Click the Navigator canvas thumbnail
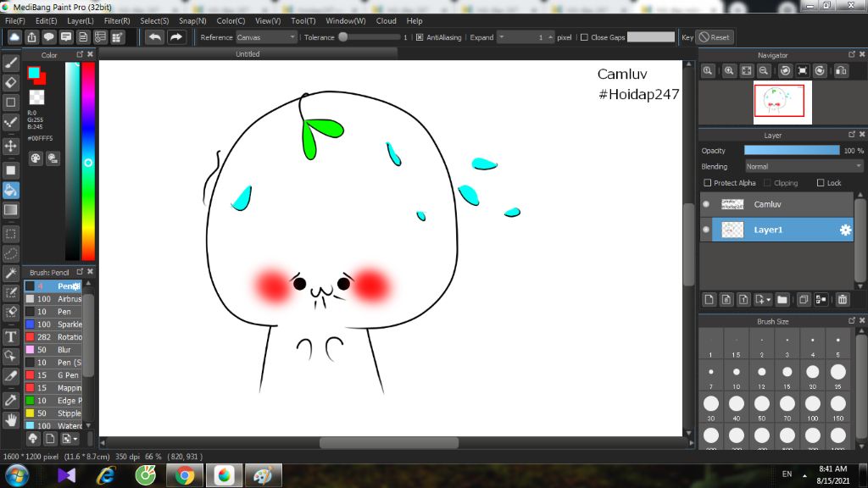Viewport: 868px width, 488px height. coord(782,103)
